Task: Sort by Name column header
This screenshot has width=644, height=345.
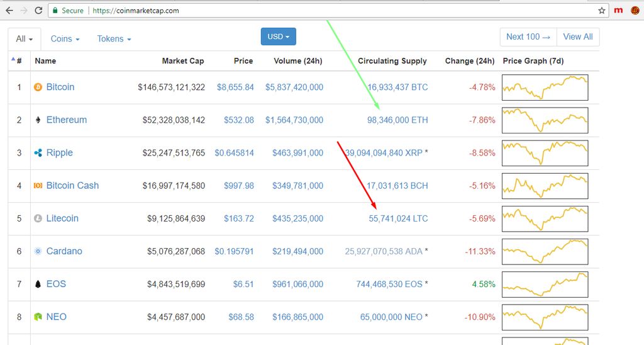Action: click(45, 61)
